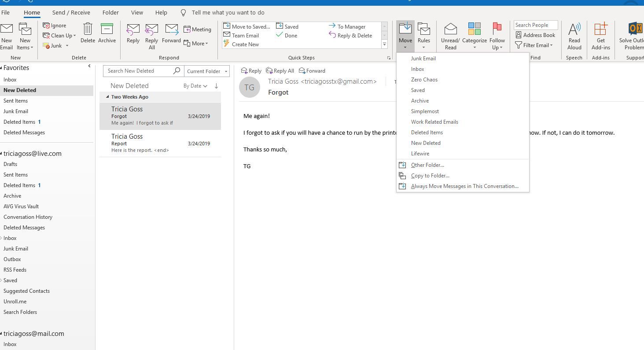This screenshot has height=350, width=644.
Task: Click the ribbon Reply All icon
Action: pos(151,29)
